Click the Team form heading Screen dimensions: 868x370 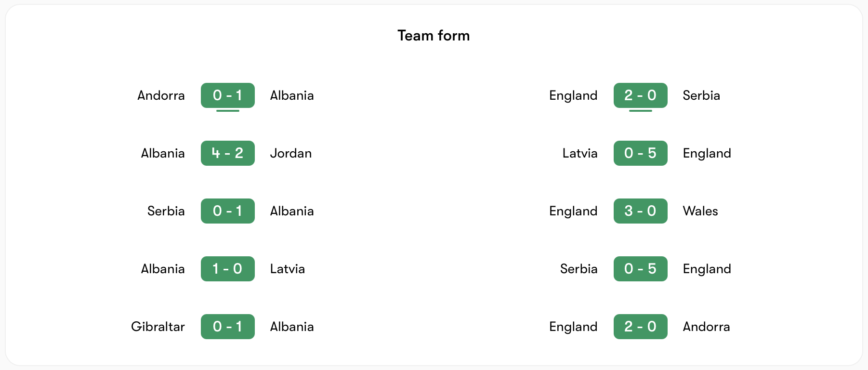pyautogui.click(x=434, y=36)
